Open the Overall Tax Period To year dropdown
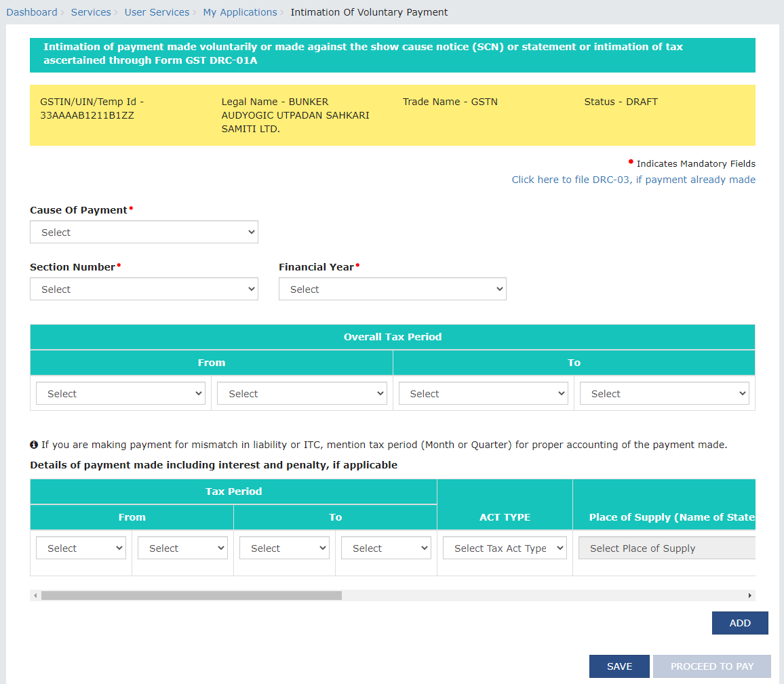This screenshot has width=784, height=684. pyautogui.click(x=664, y=393)
